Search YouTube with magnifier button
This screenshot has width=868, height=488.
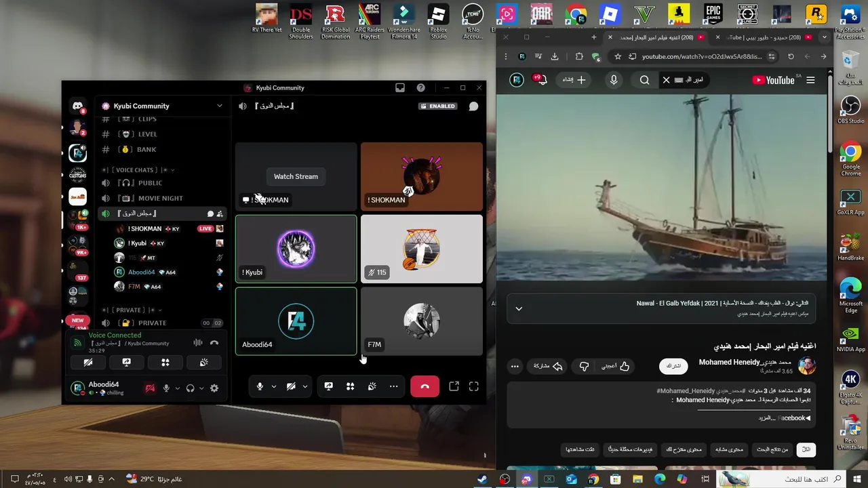644,80
